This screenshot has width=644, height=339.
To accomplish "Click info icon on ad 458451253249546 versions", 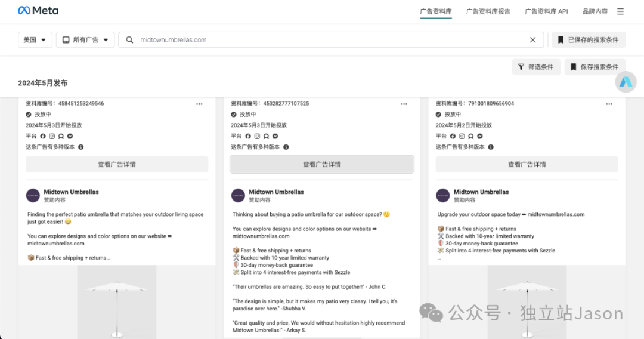I will point(81,147).
